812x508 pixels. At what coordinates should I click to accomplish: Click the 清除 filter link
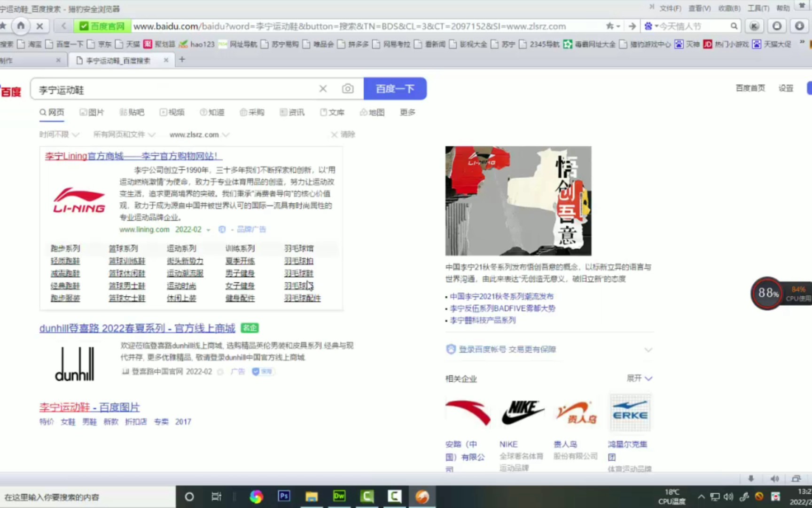(344, 135)
